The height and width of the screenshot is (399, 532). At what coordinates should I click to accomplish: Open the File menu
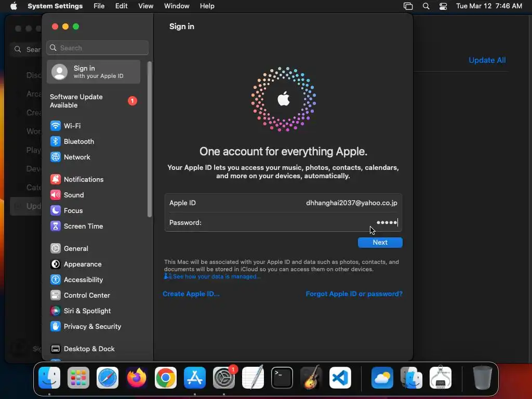pyautogui.click(x=99, y=6)
